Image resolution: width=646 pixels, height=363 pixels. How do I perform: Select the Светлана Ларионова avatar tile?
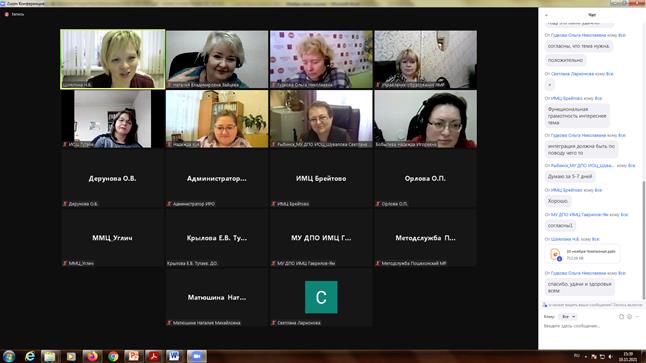tap(321, 297)
